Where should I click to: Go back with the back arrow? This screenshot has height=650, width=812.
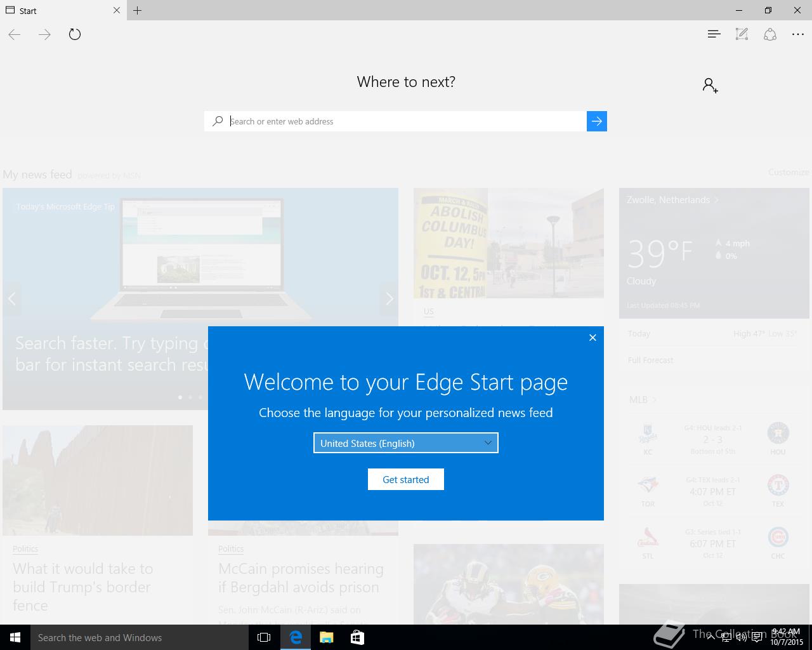pyautogui.click(x=15, y=35)
